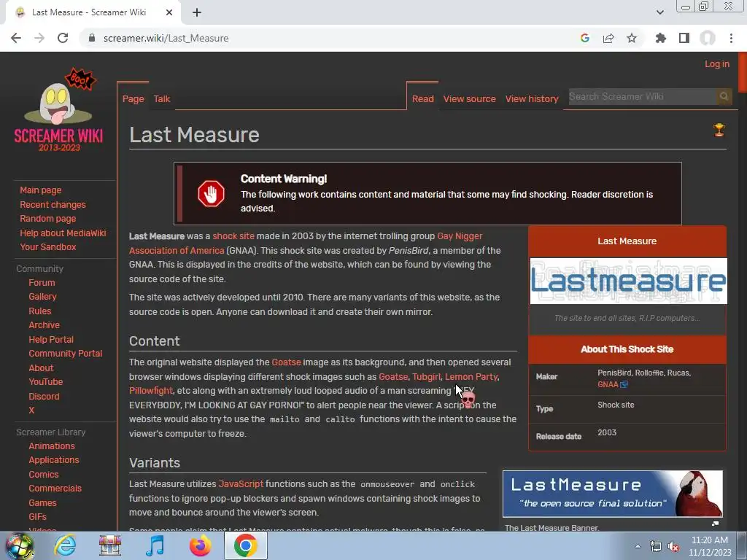Go back using browser back arrow
This screenshot has height=560, width=747.
[16, 38]
